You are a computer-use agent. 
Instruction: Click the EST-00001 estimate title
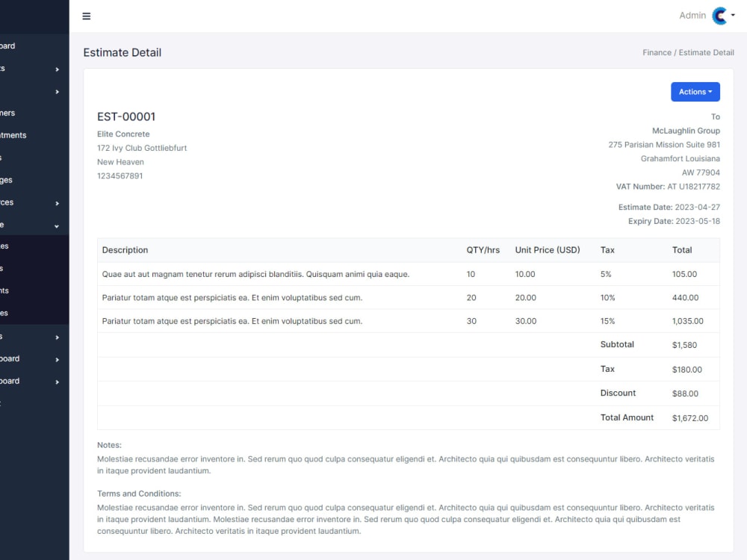pos(125,116)
